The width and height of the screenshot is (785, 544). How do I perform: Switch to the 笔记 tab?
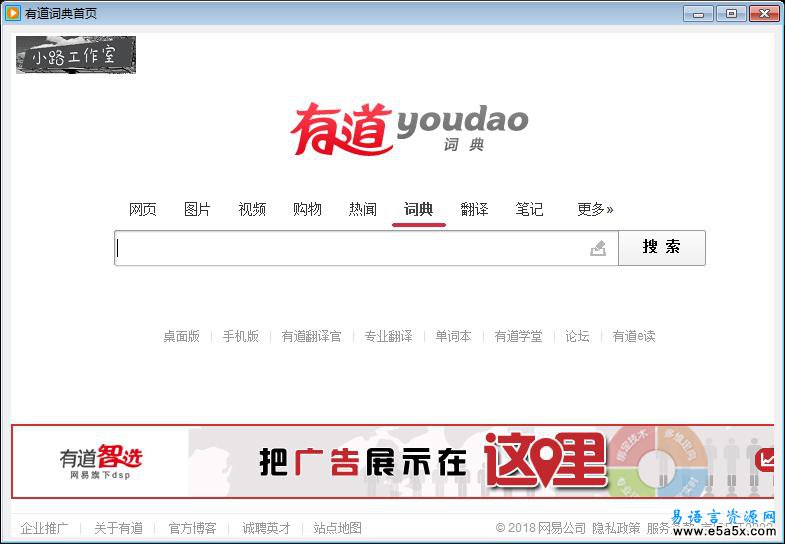[529, 209]
